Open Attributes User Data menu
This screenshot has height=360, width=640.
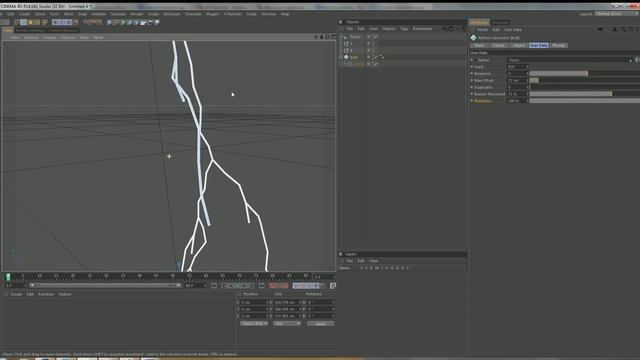pyautogui.click(x=513, y=29)
